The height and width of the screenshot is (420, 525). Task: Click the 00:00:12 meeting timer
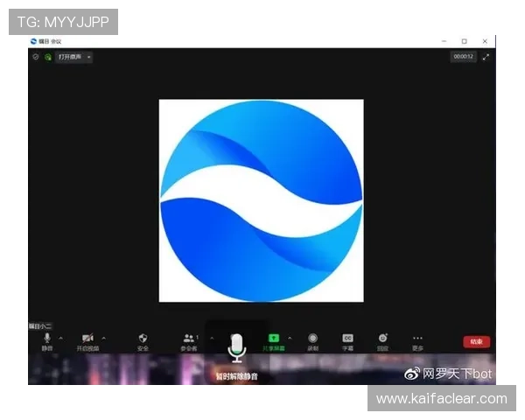tap(464, 57)
